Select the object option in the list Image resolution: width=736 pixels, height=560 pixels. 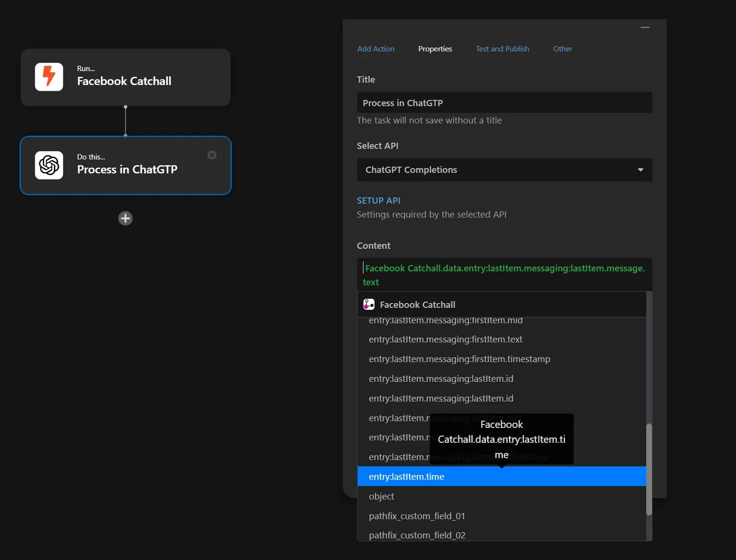click(x=502, y=496)
